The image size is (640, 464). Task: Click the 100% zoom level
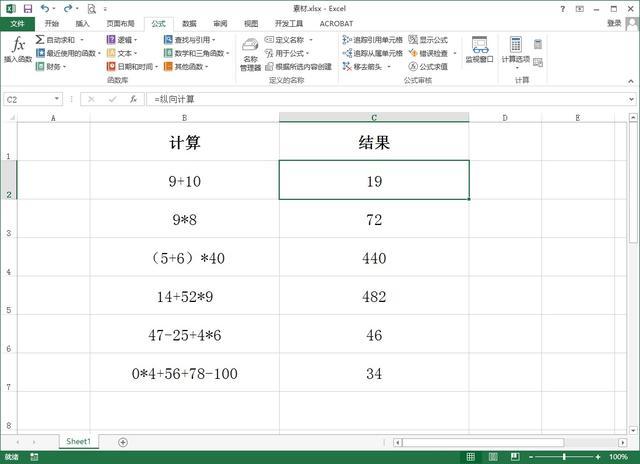[x=618, y=457]
